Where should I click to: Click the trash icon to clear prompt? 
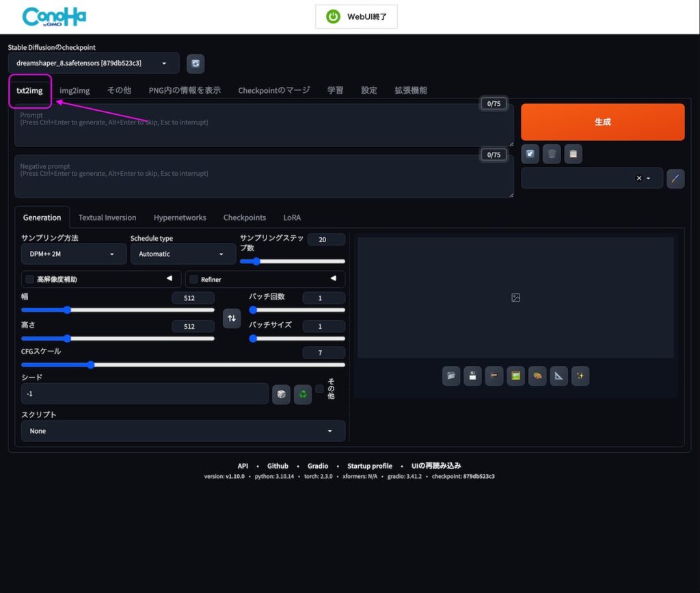tap(552, 154)
